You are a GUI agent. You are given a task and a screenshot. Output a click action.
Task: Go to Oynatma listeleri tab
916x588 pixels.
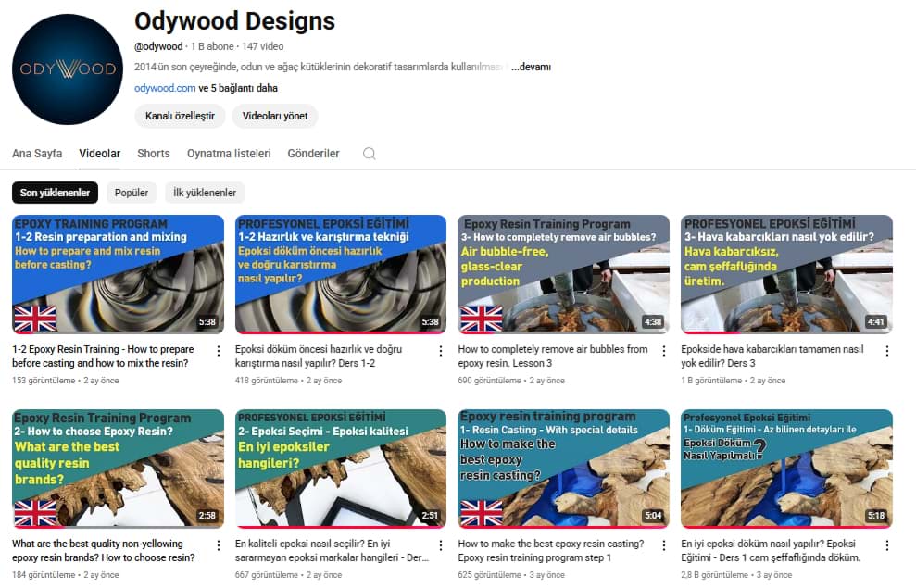[229, 154]
